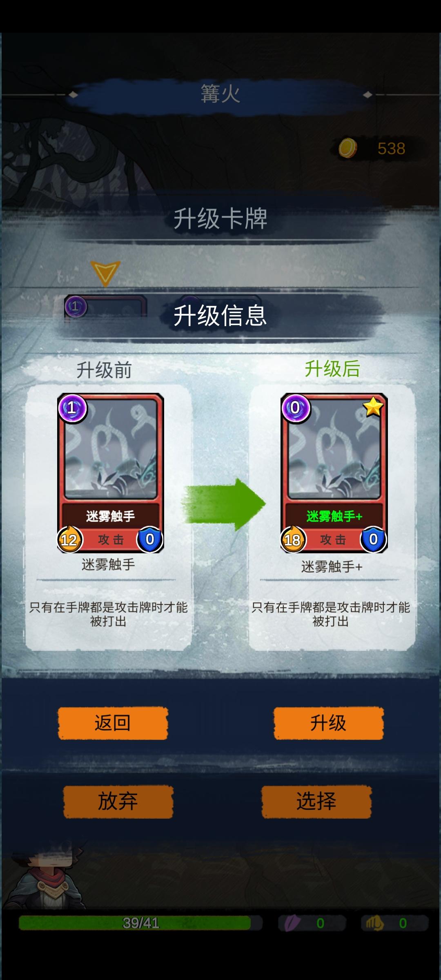Image resolution: width=441 pixels, height=980 pixels.
Task: Click the yellow downward triangle selection marker
Action: point(105,273)
